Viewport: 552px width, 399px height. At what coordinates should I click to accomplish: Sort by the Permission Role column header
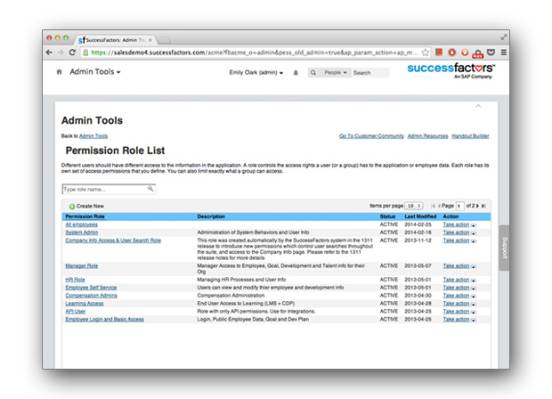(x=85, y=217)
